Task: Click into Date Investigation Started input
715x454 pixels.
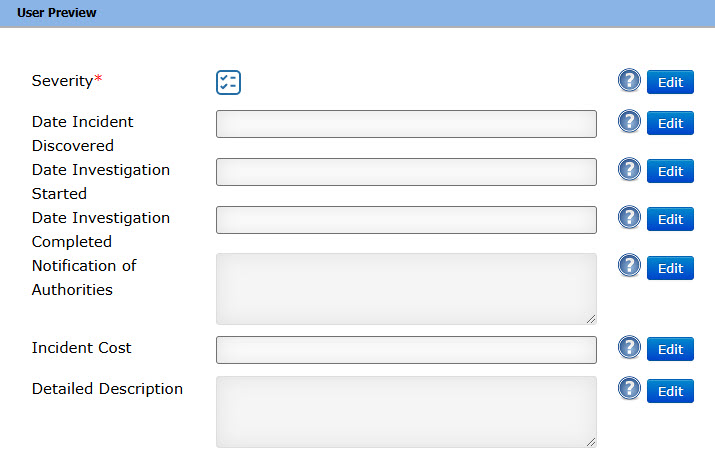Action: pyautogui.click(x=406, y=172)
